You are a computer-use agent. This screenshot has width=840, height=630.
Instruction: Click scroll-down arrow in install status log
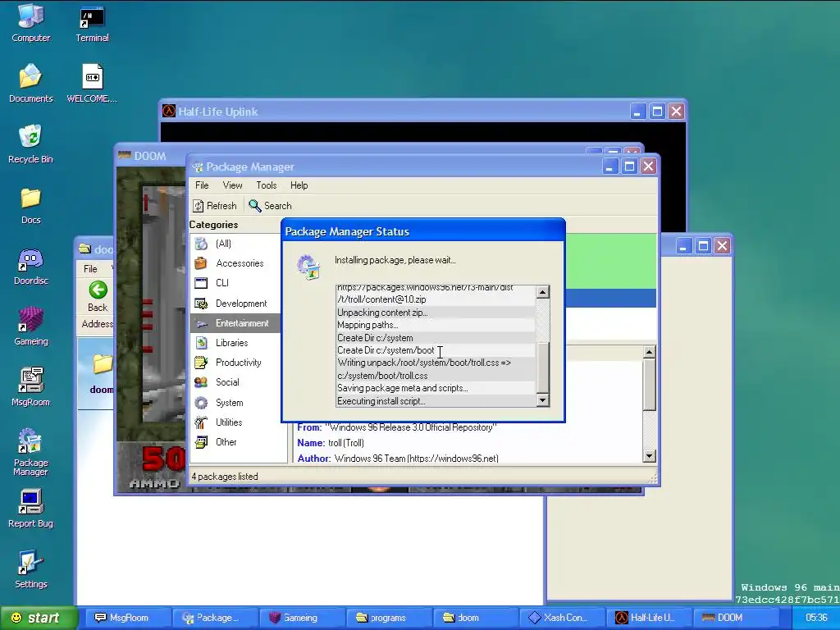click(543, 400)
